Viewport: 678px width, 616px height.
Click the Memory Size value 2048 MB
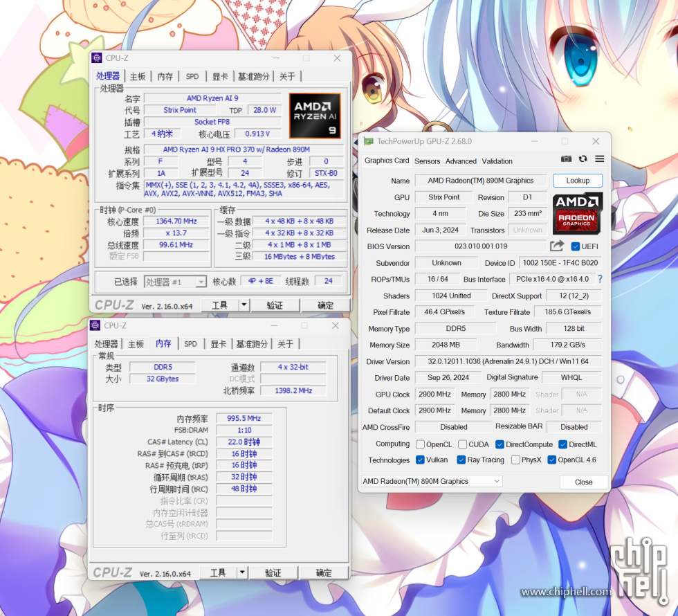coord(446,345)
